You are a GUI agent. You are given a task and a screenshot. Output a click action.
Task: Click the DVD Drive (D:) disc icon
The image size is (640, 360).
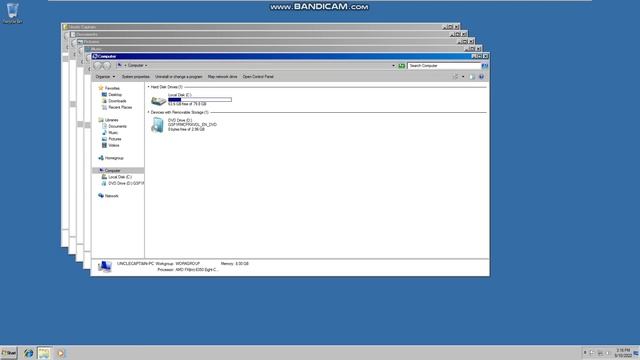pyautogui.click(x=158, y=125)
